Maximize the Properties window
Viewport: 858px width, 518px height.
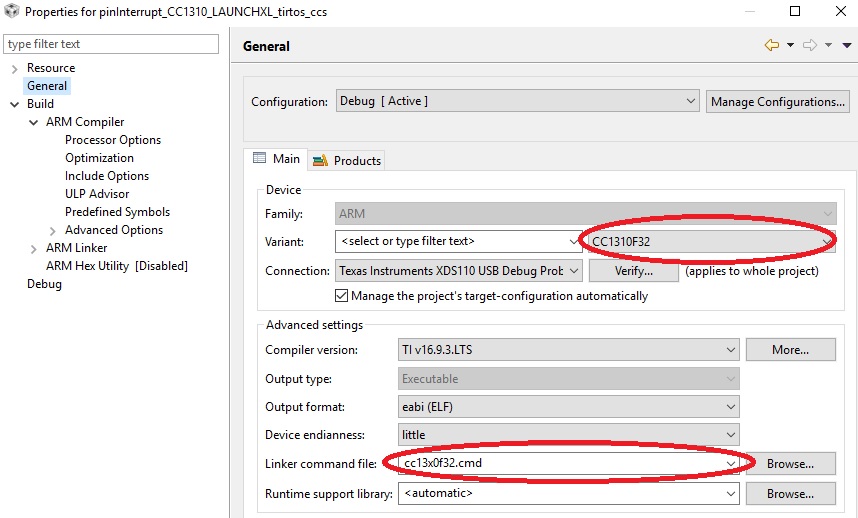click(795, 11)
